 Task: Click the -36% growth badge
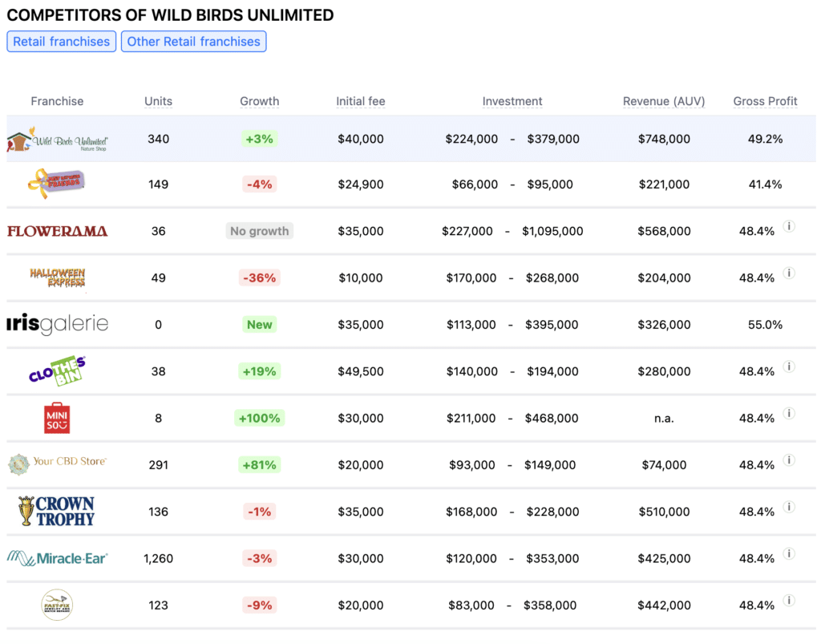pyautogui.click(x=259, y=277)
